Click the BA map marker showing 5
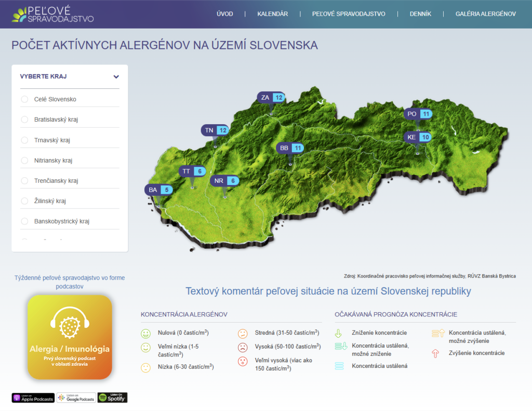The width and height of the screenshot is (532, 411). [x=158, y=190]
